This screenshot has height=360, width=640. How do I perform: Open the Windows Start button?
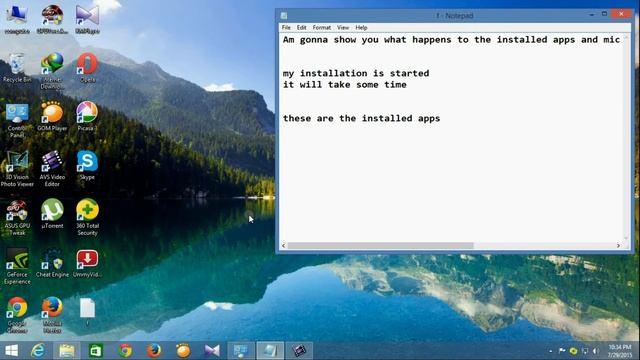[x=11, y=351]
